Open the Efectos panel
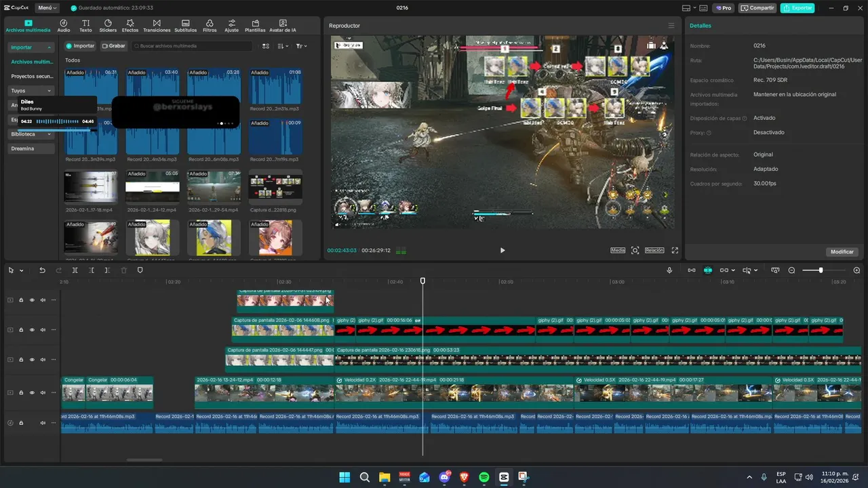Viewport: 868px width, 488px height. tap(130, 26)
